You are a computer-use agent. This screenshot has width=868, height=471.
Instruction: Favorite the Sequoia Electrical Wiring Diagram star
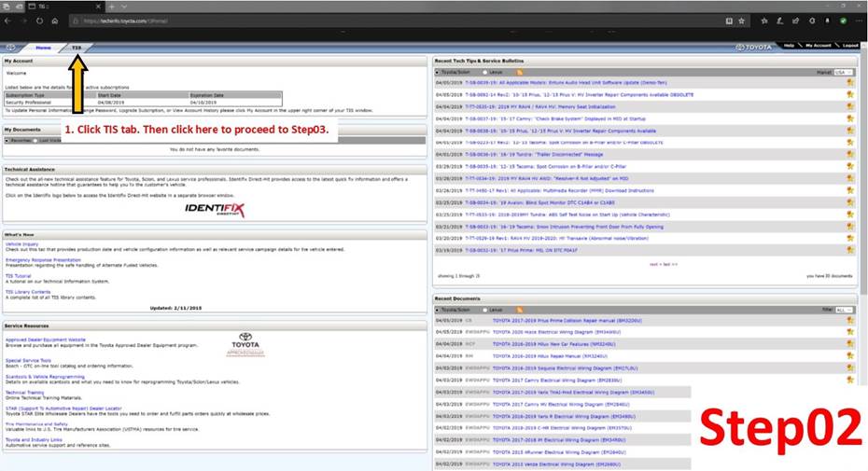tap(850, 368)
